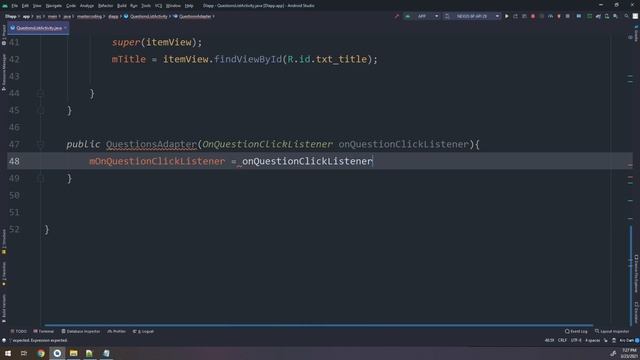Click the taskbar clock showing the time
Screen dimensions: 640x360
tap(629, 353)
